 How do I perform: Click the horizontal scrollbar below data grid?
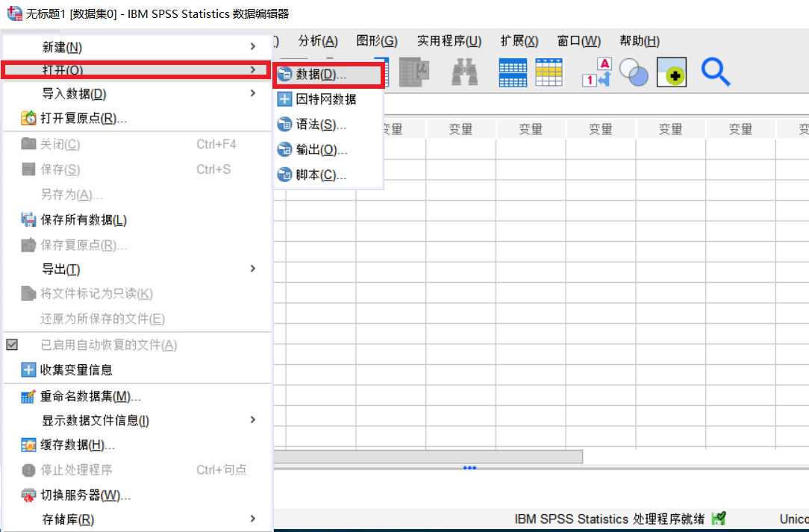point(428,456)
